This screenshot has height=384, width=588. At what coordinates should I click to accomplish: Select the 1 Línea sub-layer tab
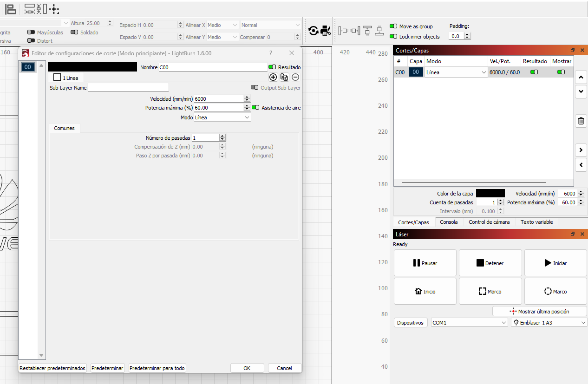[66, 78]
